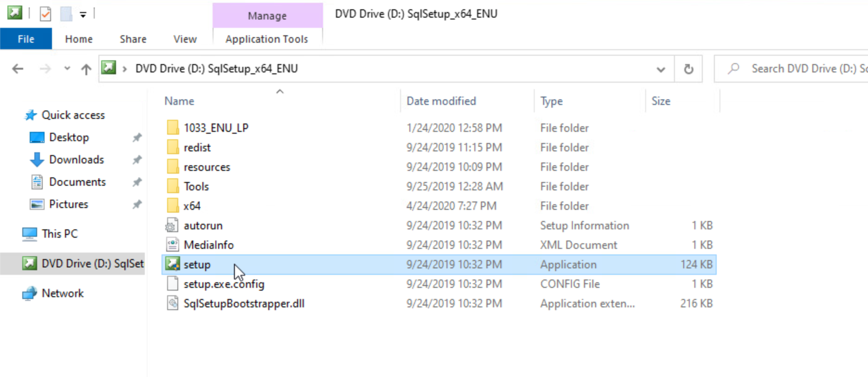Click the window system icon in title bar
Viewport: 868px width, 377px height.
15,13
